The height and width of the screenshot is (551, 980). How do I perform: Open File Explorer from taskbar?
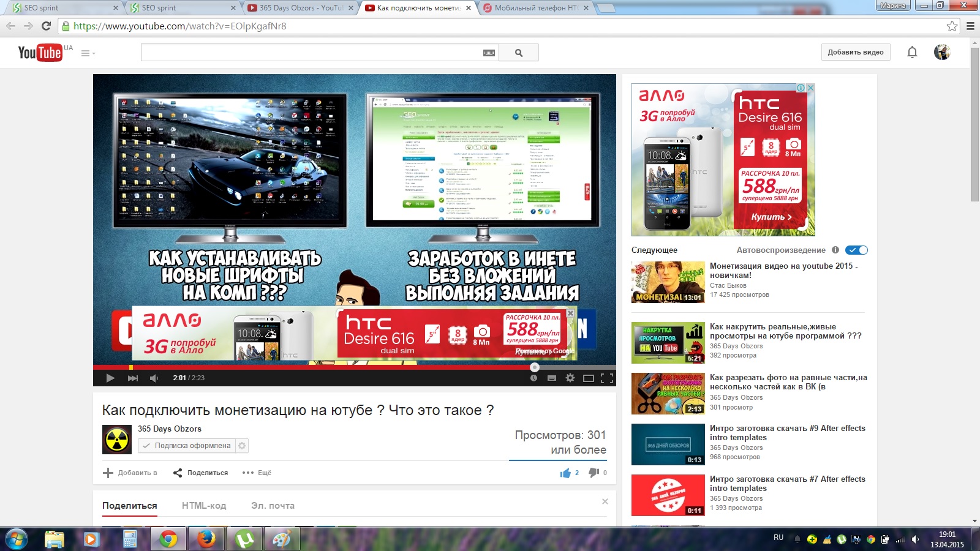[x=55, y=539]
